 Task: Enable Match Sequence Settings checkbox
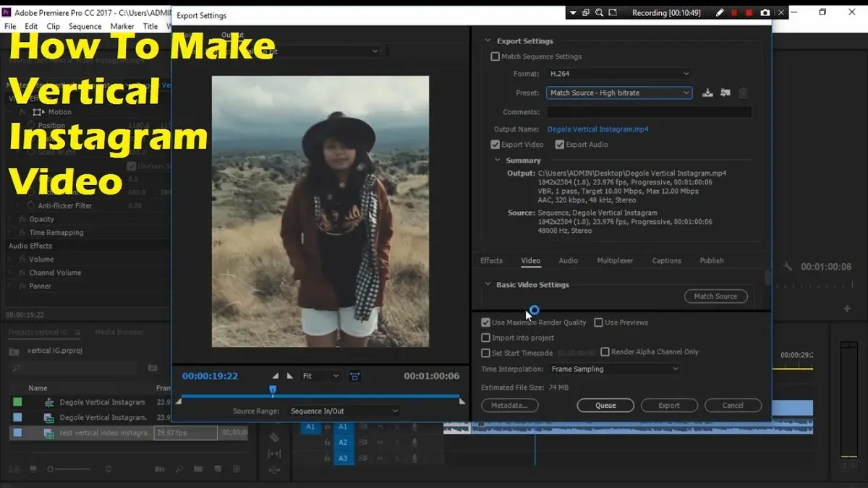pyautogui.click(x=495, y=56)
